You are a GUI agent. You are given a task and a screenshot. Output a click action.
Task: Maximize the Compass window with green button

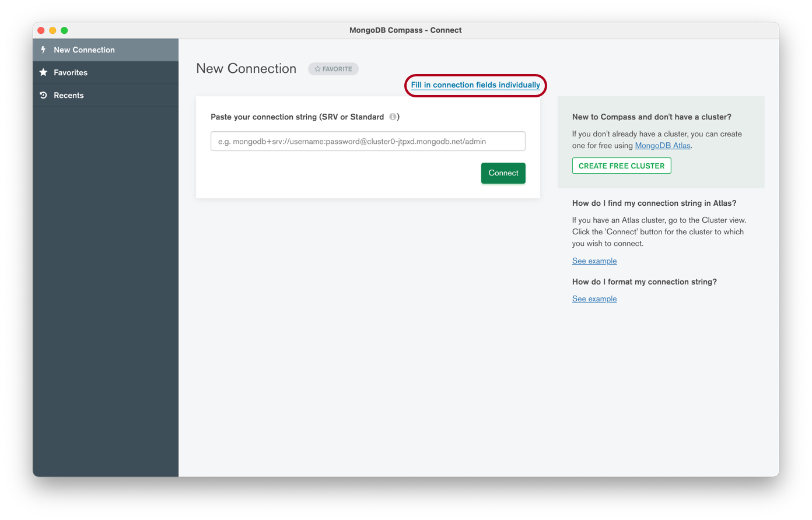[x=64, y=30]
